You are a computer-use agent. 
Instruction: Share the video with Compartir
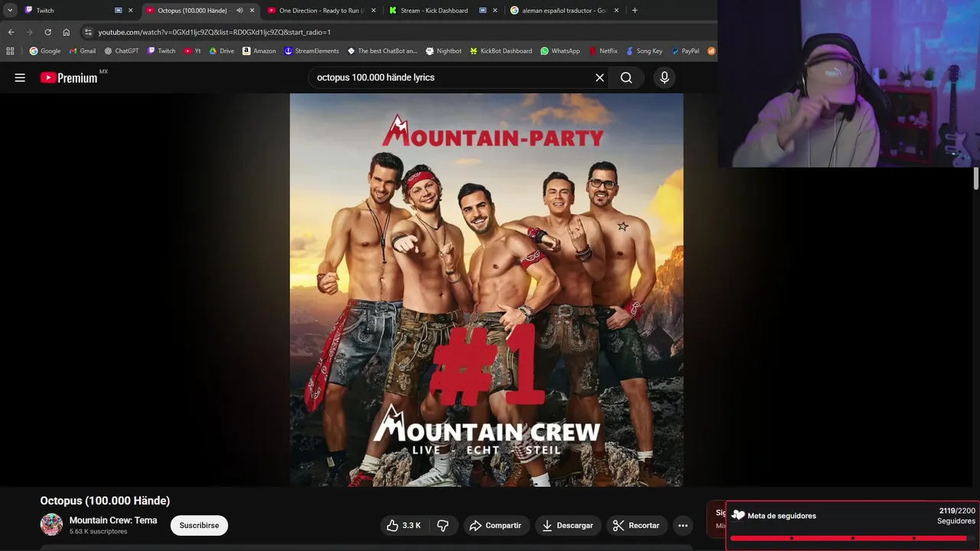(495, 525)
